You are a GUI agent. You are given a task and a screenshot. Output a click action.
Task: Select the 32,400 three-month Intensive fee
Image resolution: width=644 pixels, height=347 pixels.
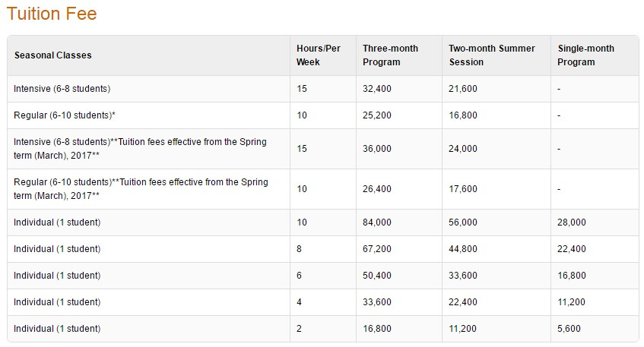coord(377,89)
